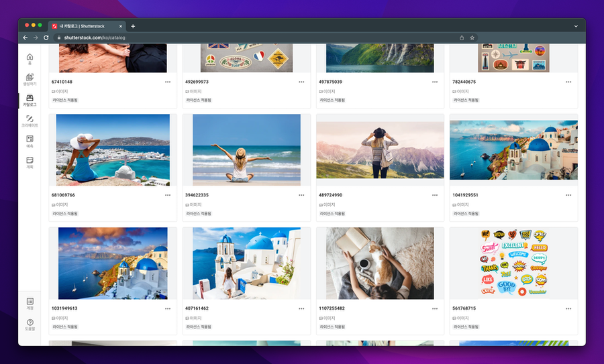The image size is (604, 364).
Task: Click the image ID 782440675
Action: [x=464, y=82]
